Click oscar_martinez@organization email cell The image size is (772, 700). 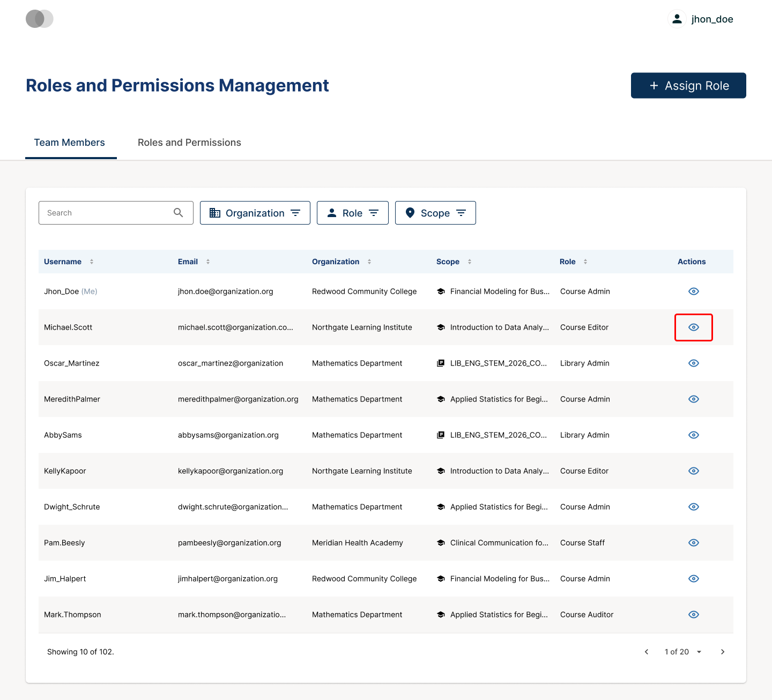pyautogui.click(x=231, y=363)
